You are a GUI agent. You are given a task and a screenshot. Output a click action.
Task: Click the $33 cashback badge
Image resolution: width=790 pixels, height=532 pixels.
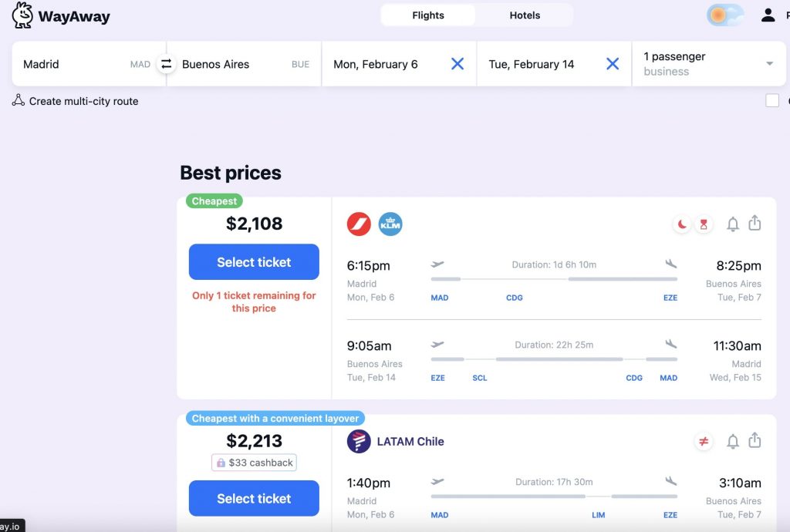tap(254, 463)
